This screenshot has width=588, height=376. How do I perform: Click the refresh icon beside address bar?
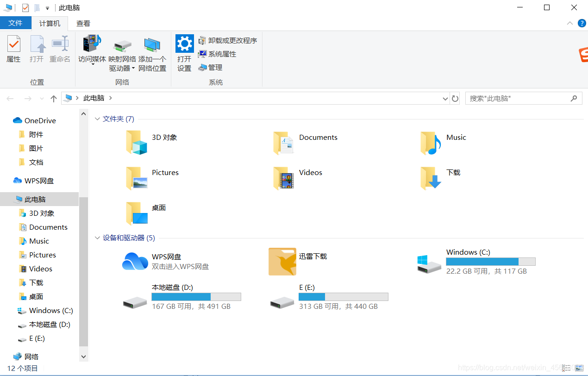(454, 98)
